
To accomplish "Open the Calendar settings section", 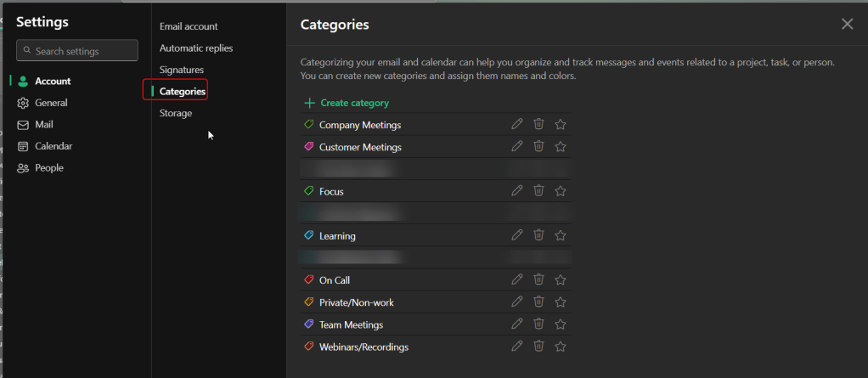I will (x=53, y=146).
